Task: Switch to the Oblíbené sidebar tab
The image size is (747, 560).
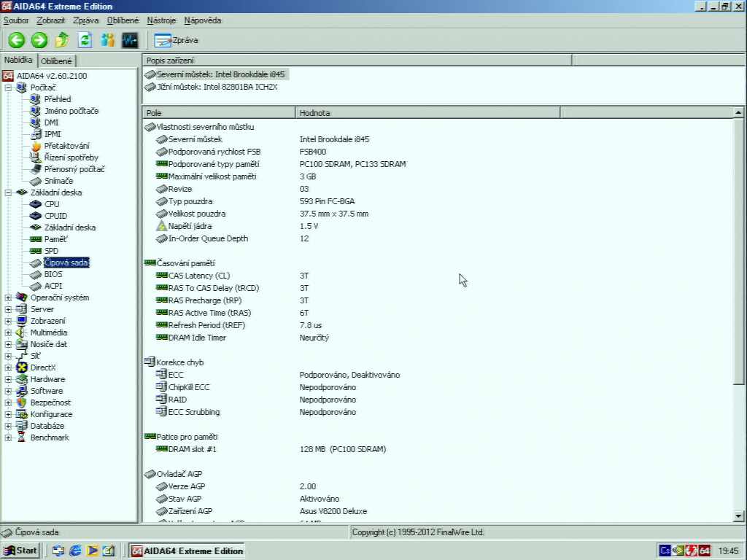Action: [x=56, y=61]
